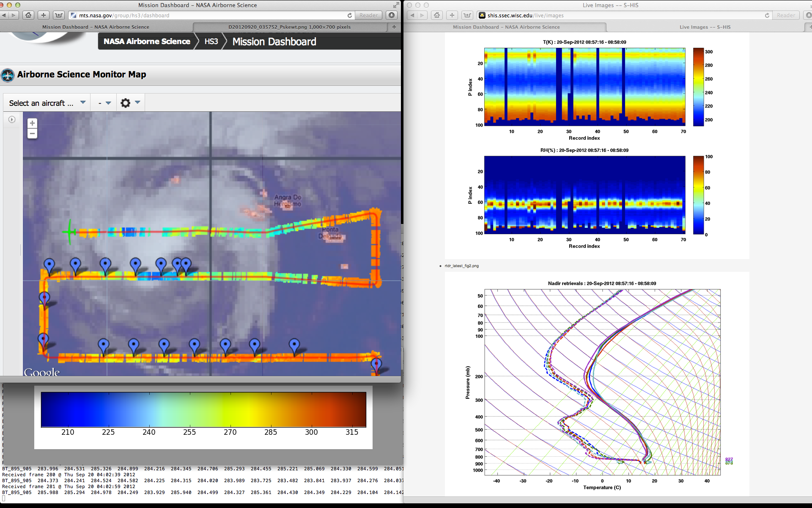The height and width of the screenshot is (508, 812).
Task: Switch to Mission Dashboard tab in right window
Action: 506,27
